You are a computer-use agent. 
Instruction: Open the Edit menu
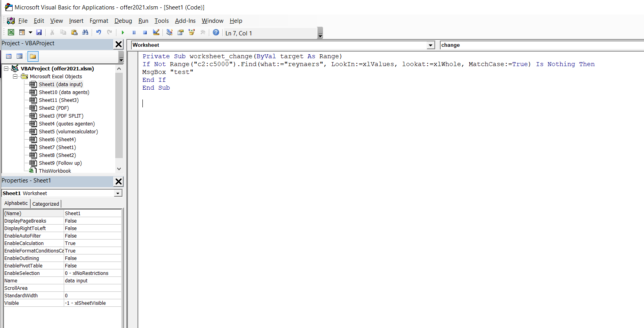coord(39,21)
